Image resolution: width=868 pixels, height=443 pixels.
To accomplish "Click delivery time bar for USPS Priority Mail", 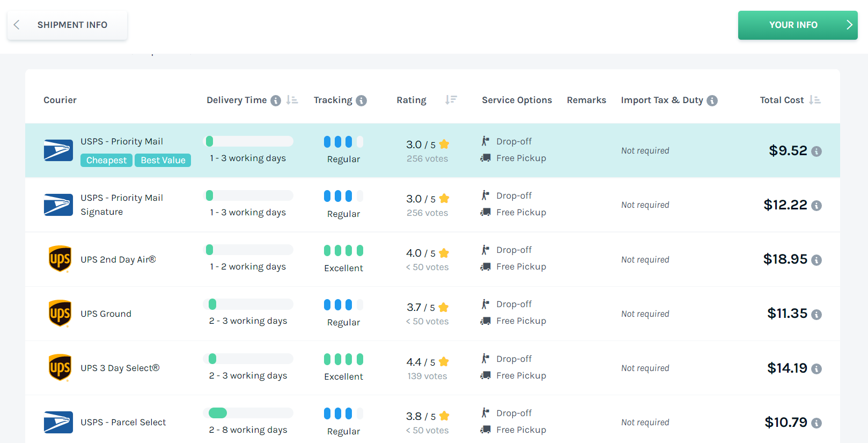I will pos(249,141).
